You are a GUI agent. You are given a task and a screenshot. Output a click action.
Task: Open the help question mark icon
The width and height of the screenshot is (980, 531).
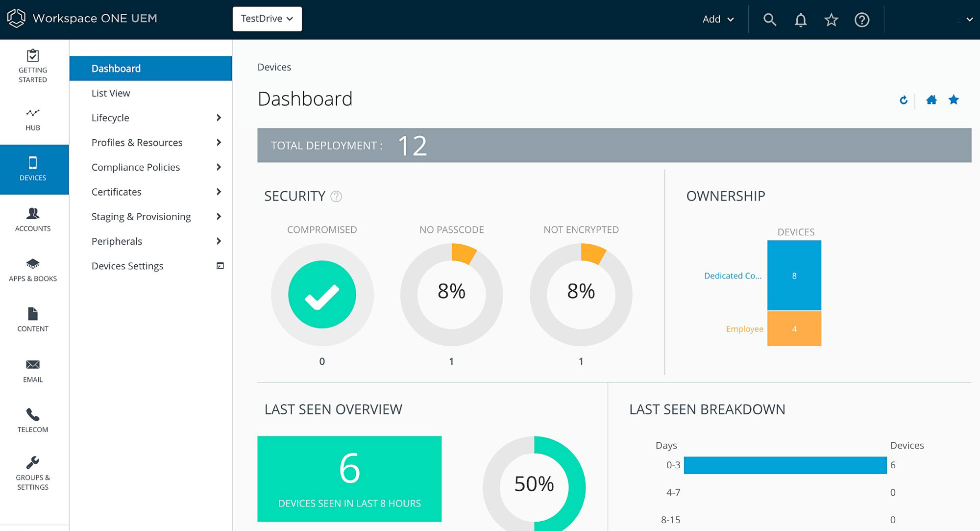pyautogui.click(x=861, y=20)
